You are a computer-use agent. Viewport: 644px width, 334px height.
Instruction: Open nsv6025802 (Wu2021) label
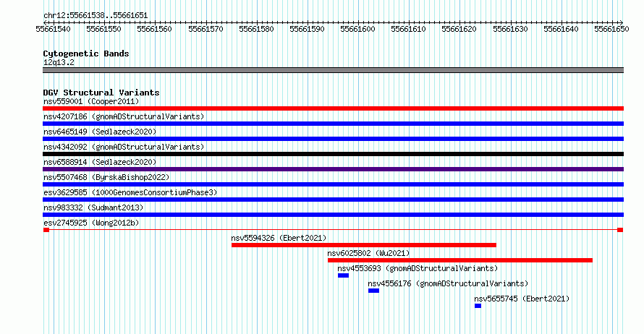coord(368,253)
